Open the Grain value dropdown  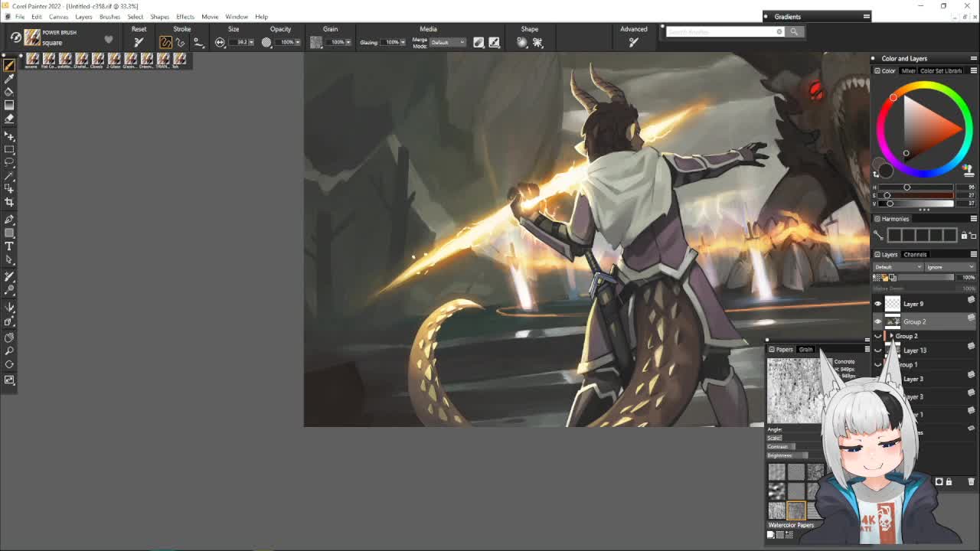click(x=348, y=43)
